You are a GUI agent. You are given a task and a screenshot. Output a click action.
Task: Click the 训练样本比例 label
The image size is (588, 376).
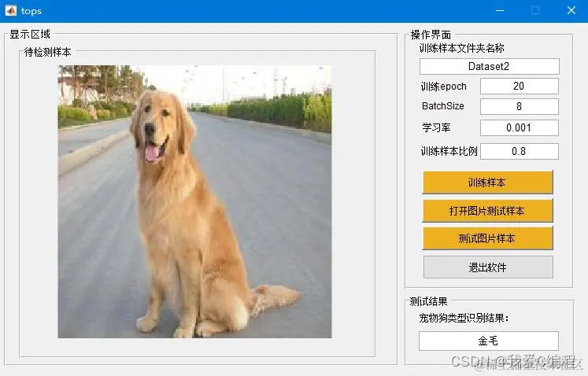coord(449,152)
